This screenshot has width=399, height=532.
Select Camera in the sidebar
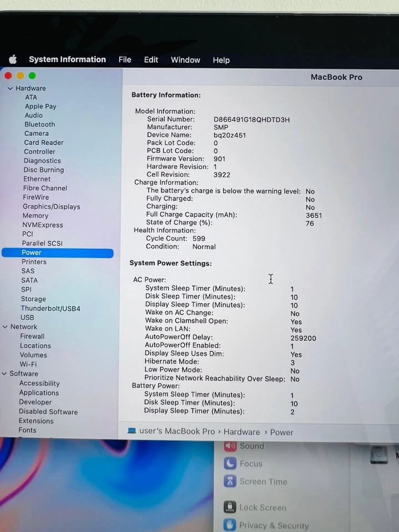pyautogui.click(x=37, y=134)
